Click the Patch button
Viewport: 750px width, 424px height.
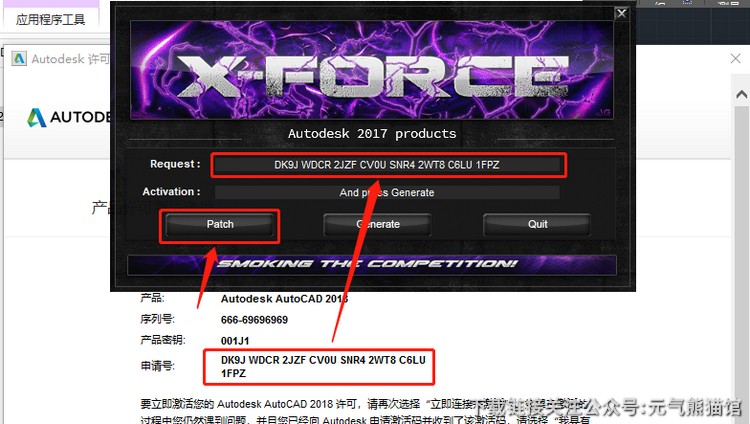220,224
